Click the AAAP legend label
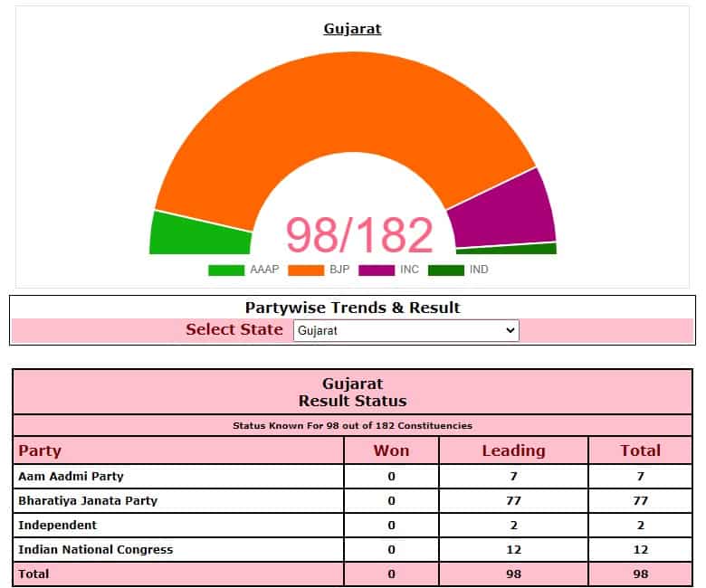The image size is (706, 588). (264, 270)
